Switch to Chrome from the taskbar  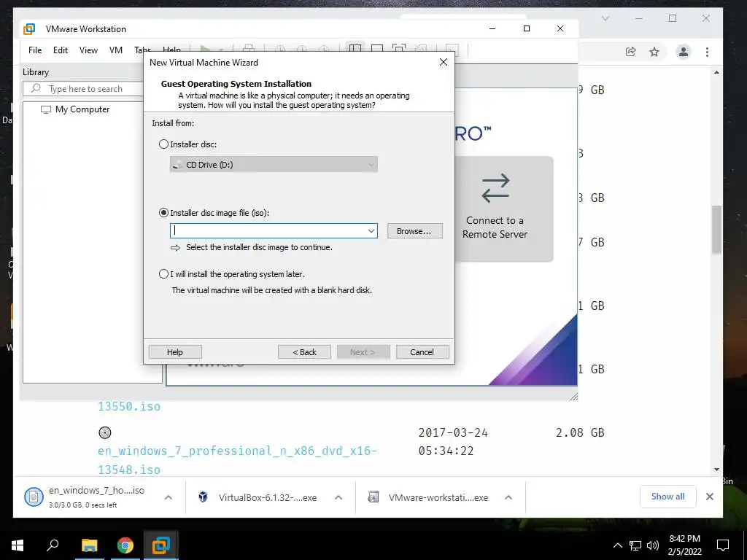125,545
